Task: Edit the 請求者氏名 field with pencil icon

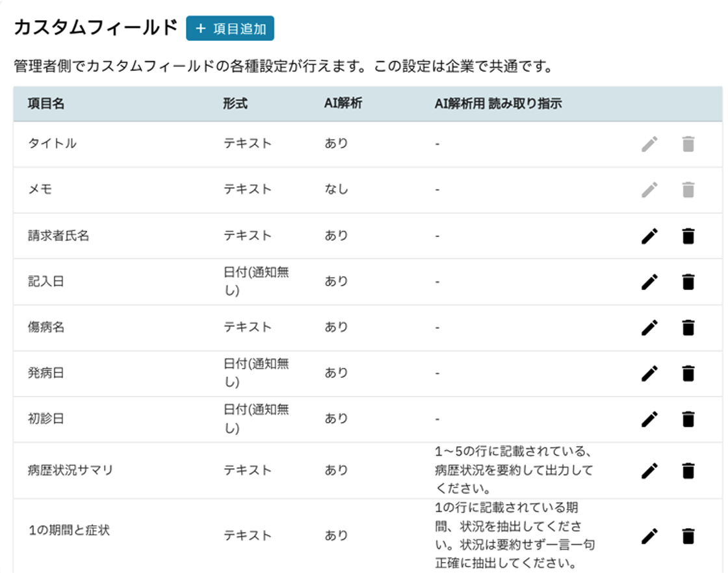Action: [x=649, y=236]
